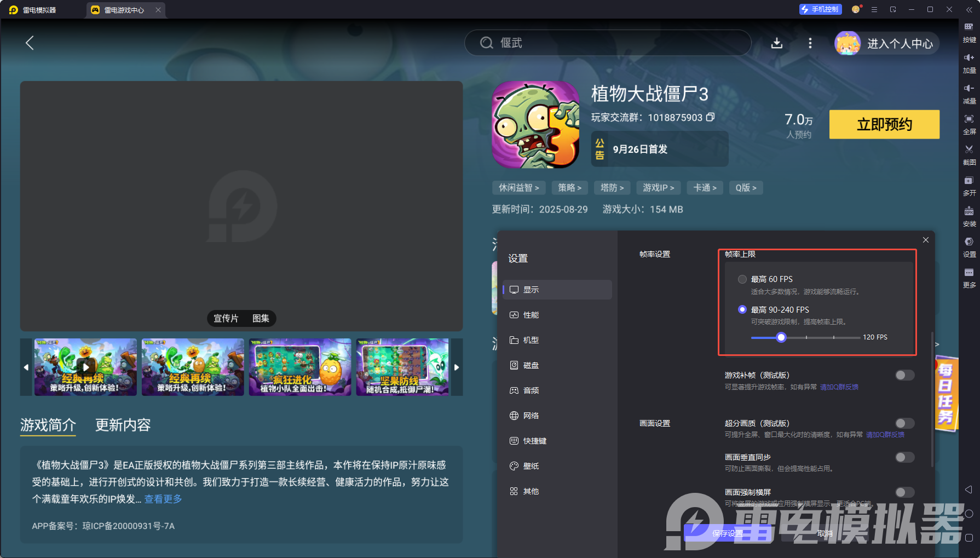Click the profile avatar next to 进入个人中心
980x558 pixels.
click(x=848, y=43)
